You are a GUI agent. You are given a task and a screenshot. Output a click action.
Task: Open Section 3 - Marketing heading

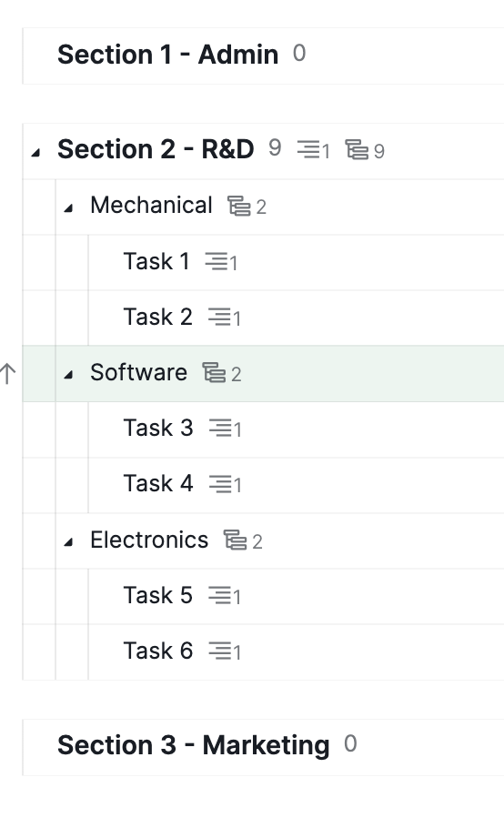pos(193,745)
